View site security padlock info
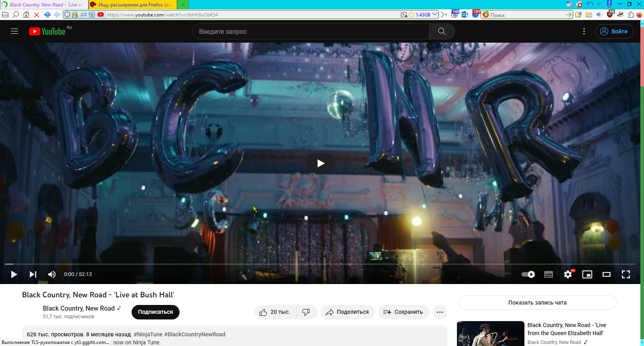 [75, 14]
